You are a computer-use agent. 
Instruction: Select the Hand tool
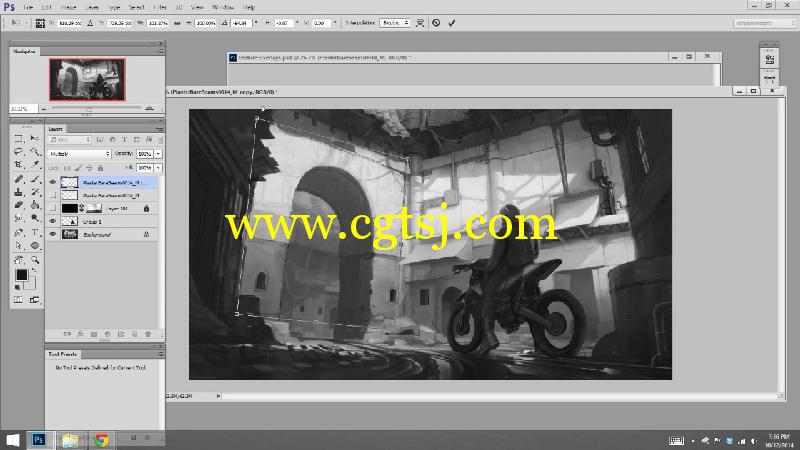tap(18, 260)
